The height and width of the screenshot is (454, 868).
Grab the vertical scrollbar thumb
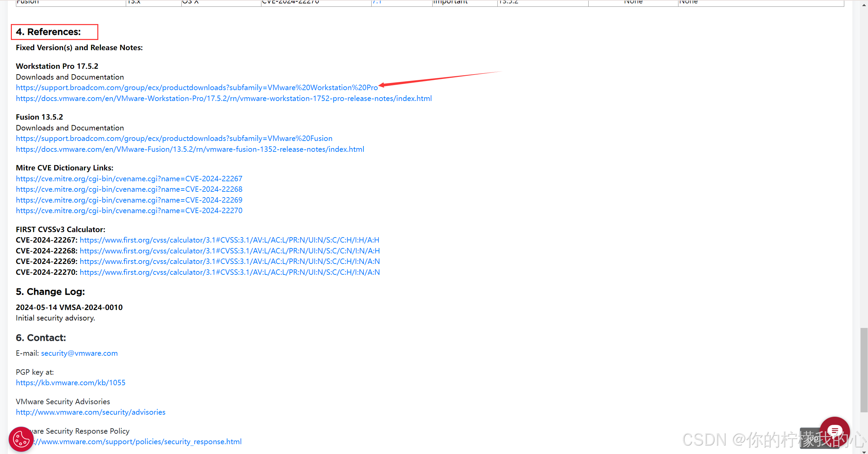point(864,370)
